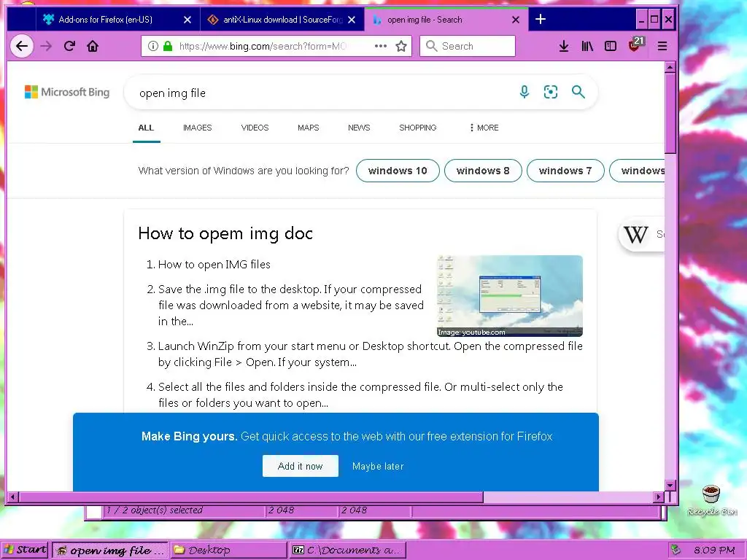Switch to SHOPPING results
Image resolution: width=747 pixels, height=560 pixels.
[418, 128]
